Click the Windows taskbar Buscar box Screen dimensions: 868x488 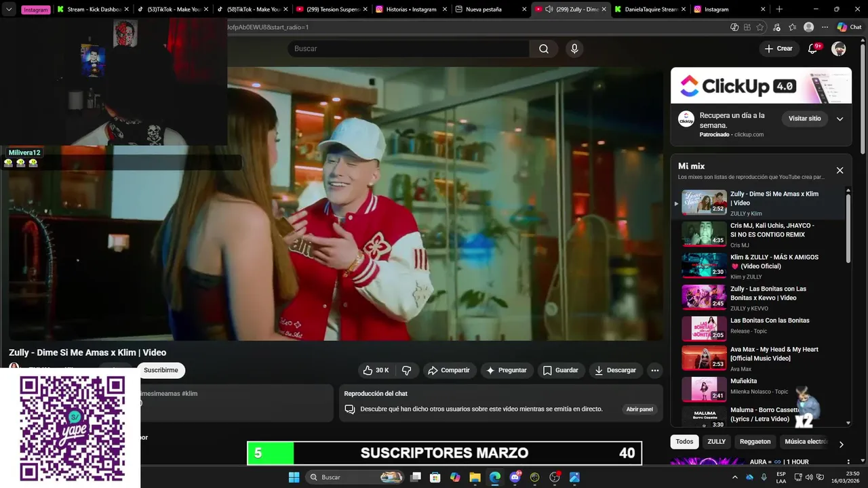point(353,477)
